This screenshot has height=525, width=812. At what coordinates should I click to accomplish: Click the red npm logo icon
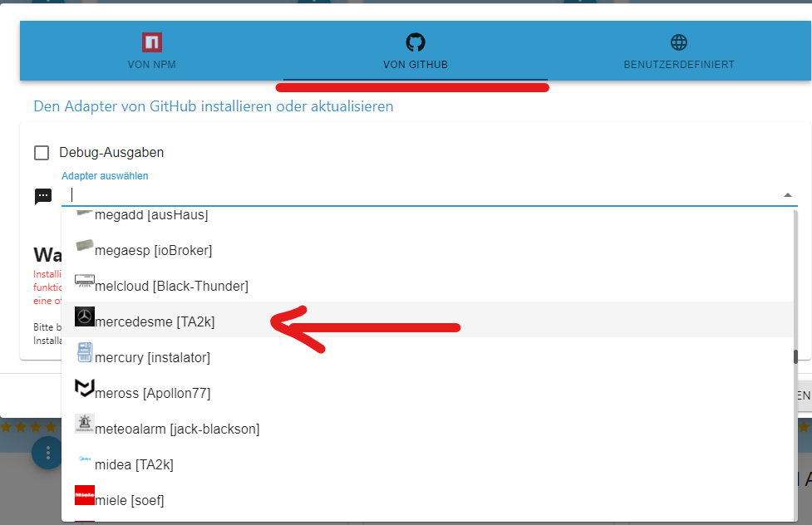152,42
